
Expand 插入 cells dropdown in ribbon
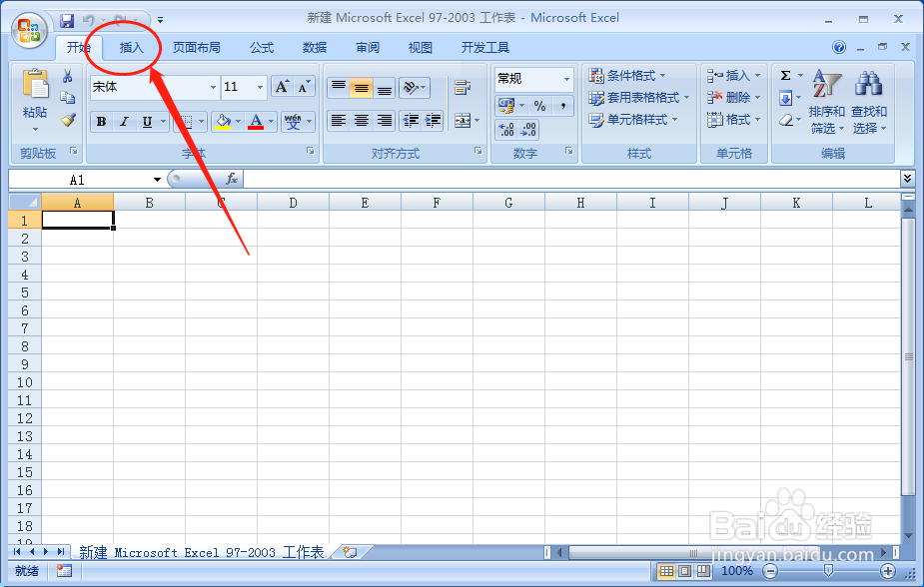click(x=758, y=75)
